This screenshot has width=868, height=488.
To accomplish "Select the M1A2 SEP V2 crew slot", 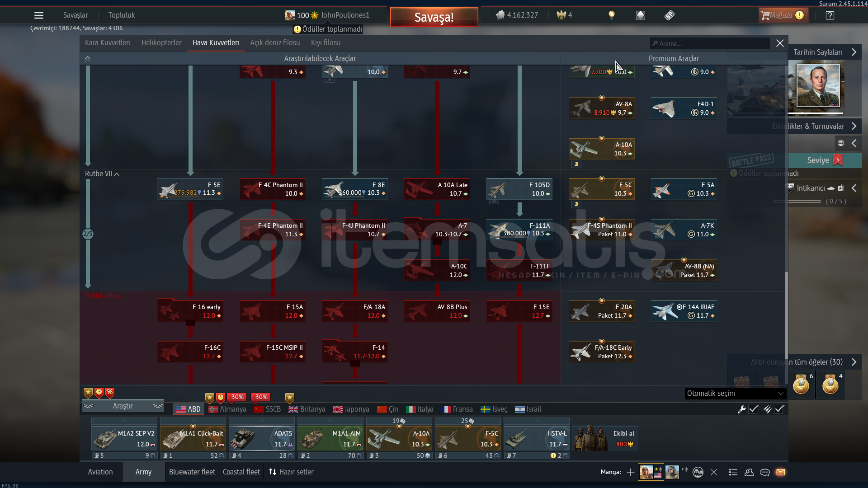I will (x=124, y=438).
